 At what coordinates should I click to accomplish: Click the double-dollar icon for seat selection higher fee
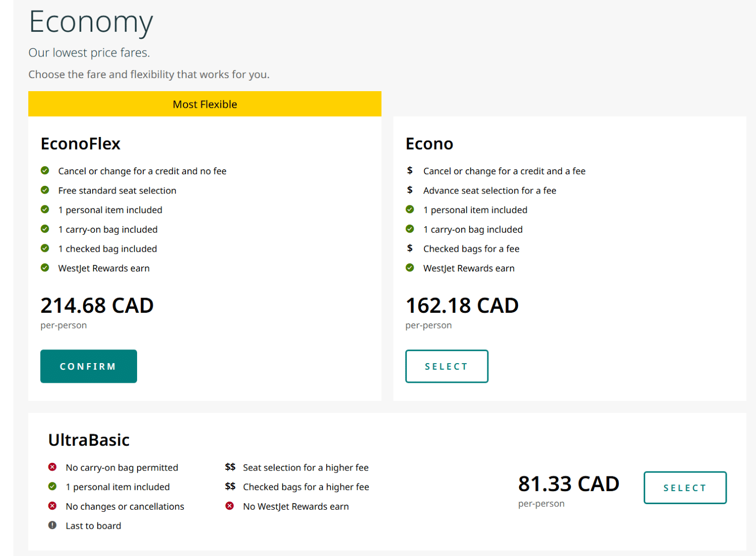pos(230,467)
